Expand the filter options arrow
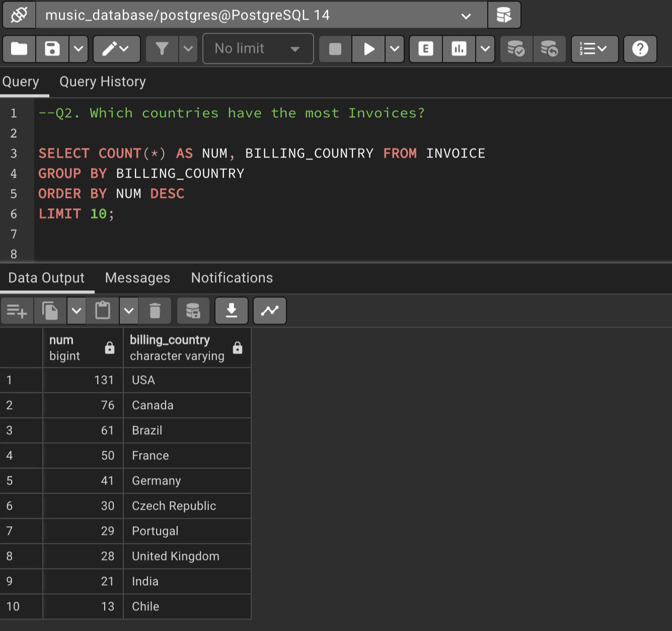Image resolution: width=672 pixels, height=631 pixels. (x=188, y=49)
